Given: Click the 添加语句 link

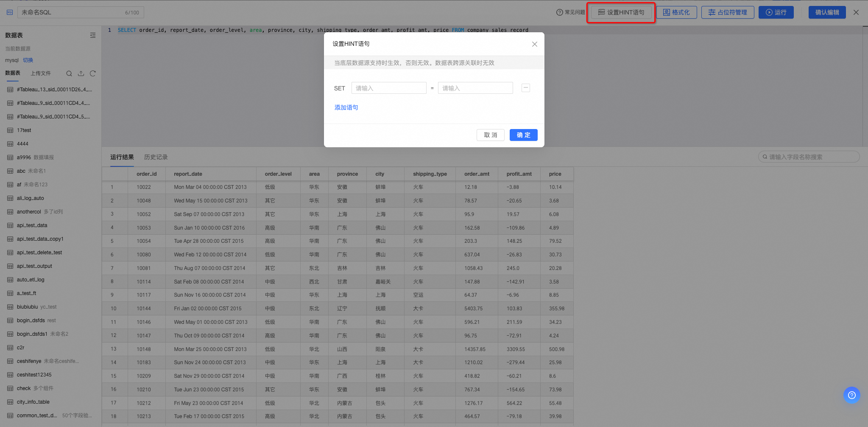Looking at the screenshot, I should coord(346,107).
